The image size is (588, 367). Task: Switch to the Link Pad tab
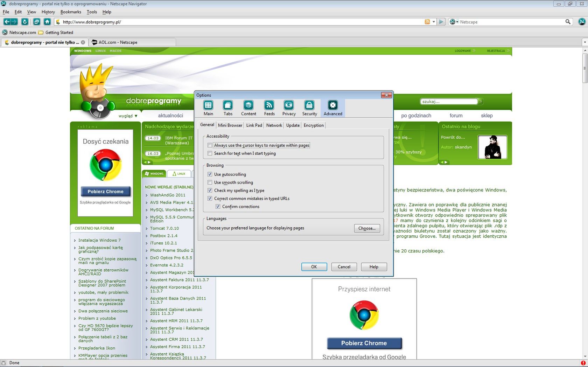point(254,125)
